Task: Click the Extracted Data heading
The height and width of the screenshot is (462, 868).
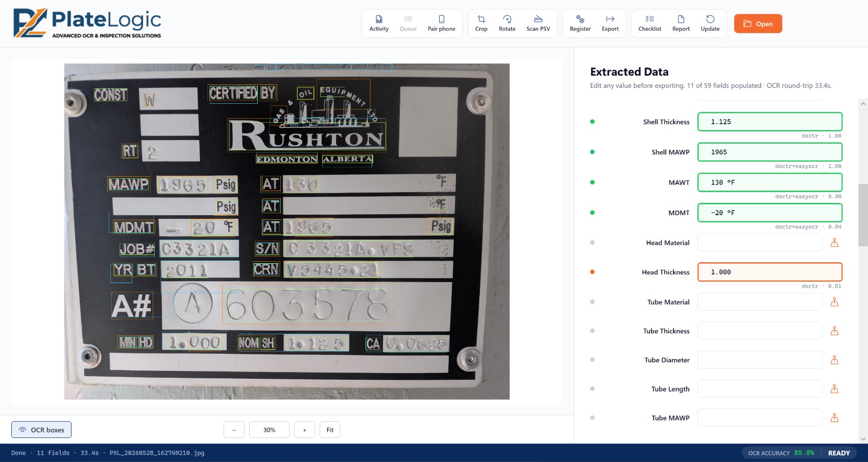Action: (629, 72)
